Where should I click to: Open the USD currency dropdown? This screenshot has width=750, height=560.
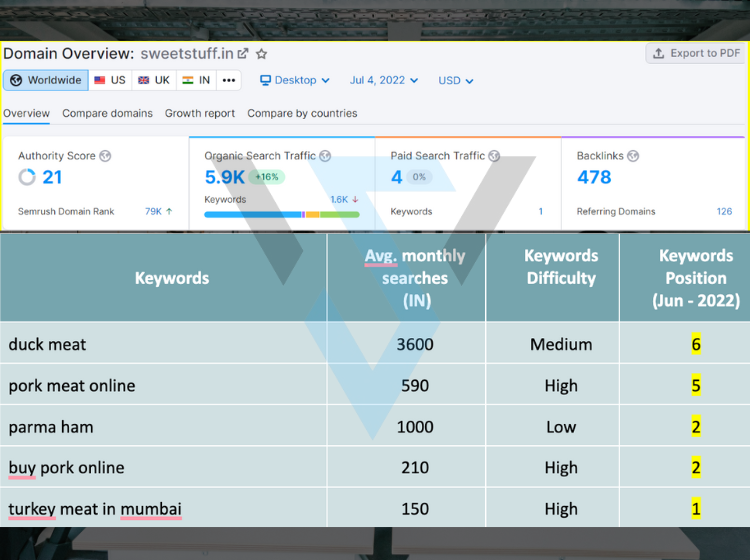pyautogui.click(x=455, y=80)
